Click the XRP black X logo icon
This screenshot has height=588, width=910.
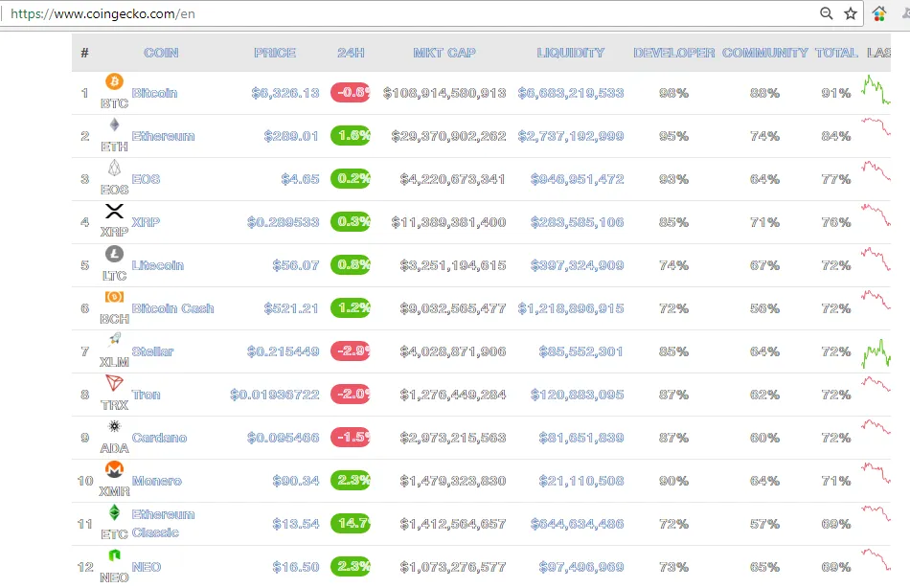click(114, 211)
